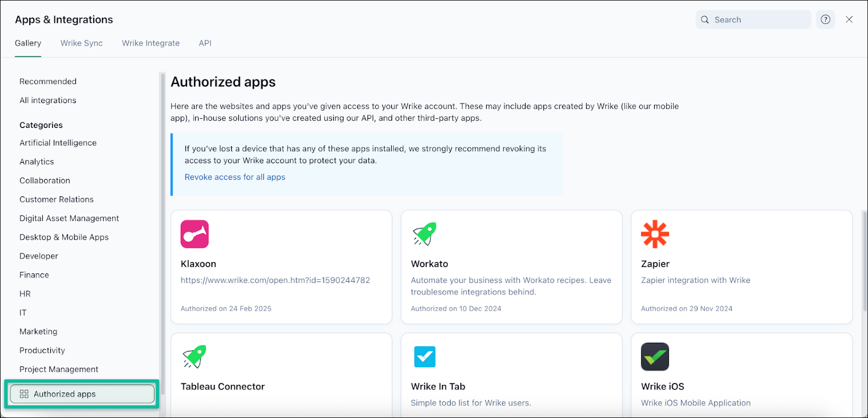Viewport: 868px width, 418px height.
Task: Choose the Customer Relations category
Action: click(x=56, y=200)
